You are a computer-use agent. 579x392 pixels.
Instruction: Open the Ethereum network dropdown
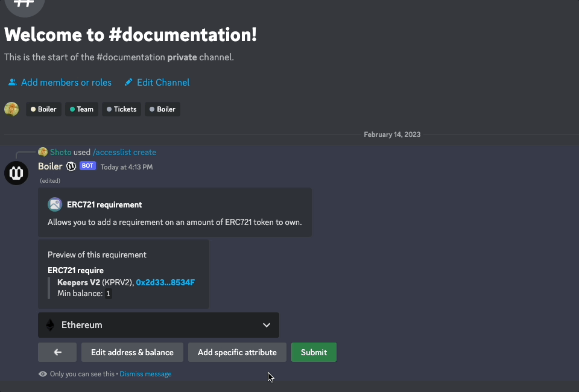[x=158, y=325]
